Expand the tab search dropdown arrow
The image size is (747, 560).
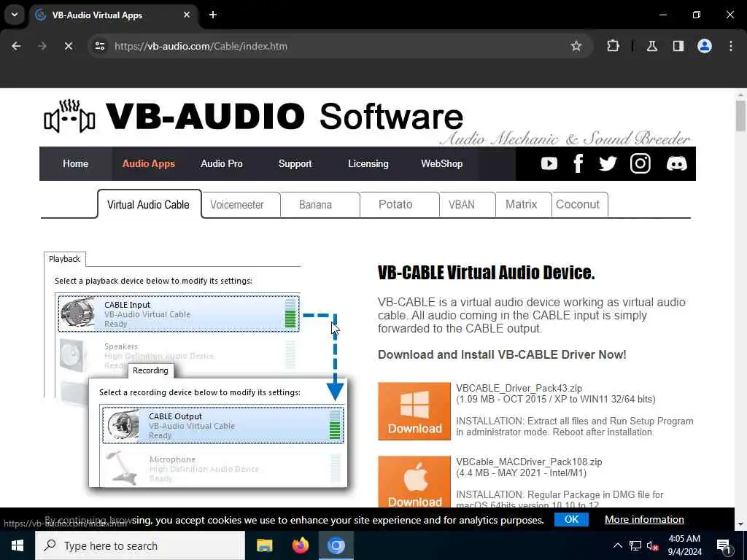(15, 15)
